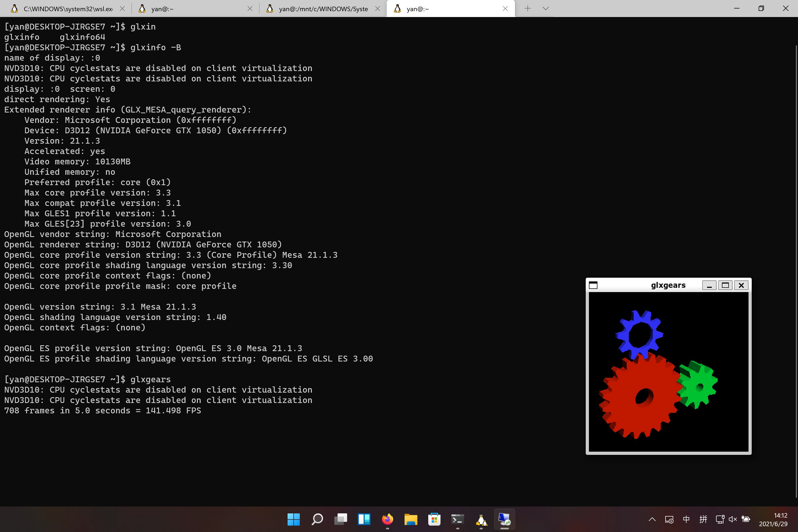Screen dimensions: 798x532
Task: Click the blue gear in glxgears
Action: tap(639, 335)
